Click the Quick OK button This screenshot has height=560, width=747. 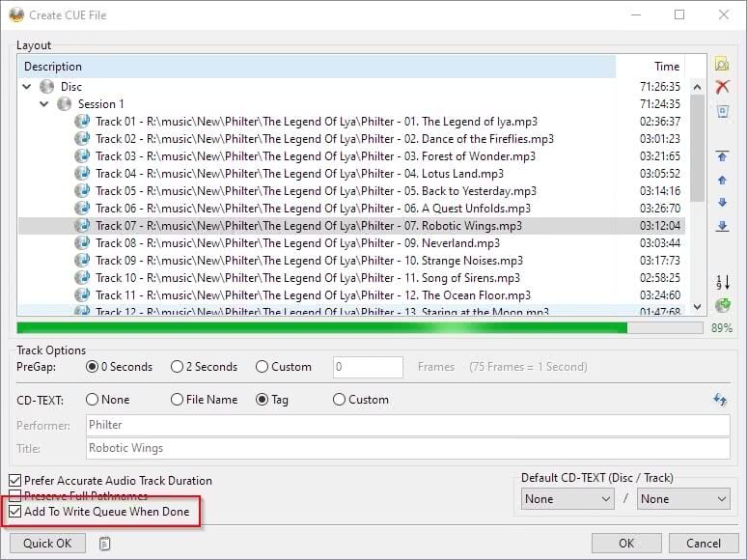click(47, 544)
